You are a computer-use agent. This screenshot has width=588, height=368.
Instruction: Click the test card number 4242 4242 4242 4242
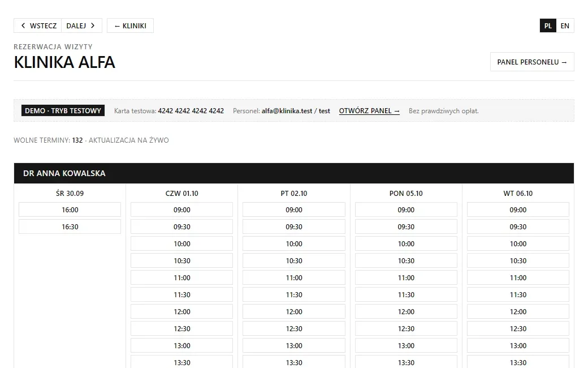tap(191, 111)
